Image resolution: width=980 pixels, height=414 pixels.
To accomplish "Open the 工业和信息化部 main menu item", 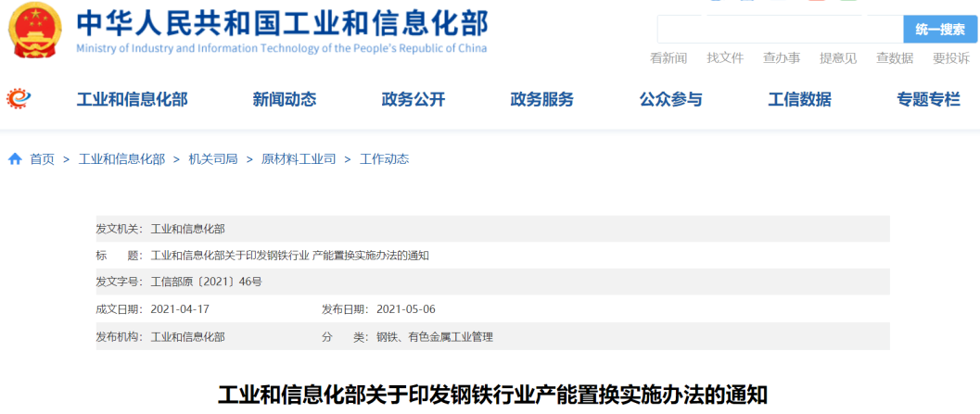I will (x=132, y=99).
